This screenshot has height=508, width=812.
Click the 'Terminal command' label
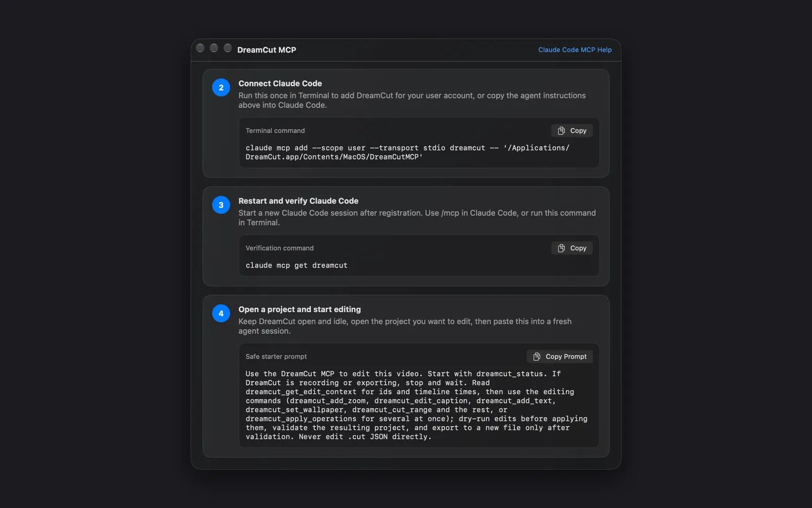pos(275,131)
